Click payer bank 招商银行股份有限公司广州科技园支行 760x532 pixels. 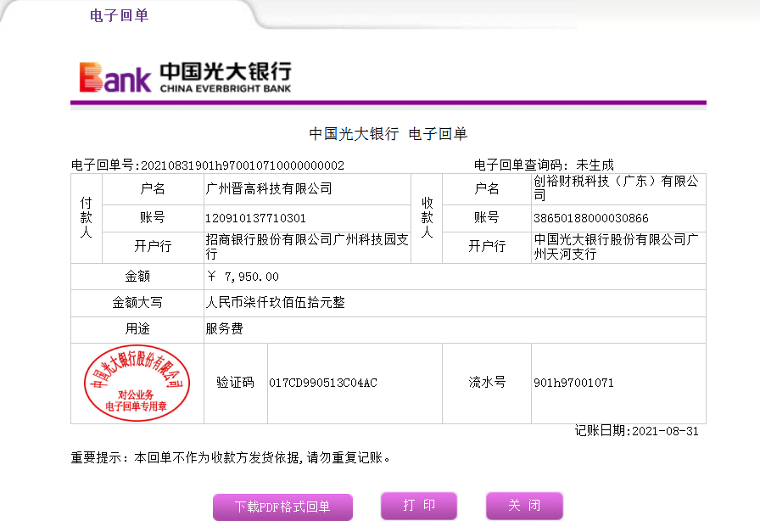click(307, 246)
